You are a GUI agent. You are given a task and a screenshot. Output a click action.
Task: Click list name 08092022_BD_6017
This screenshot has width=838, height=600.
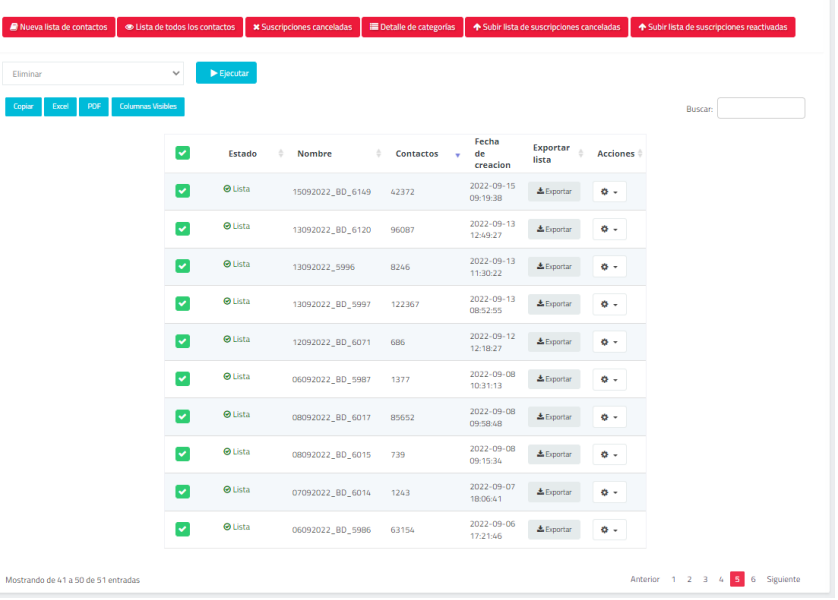click(331, 417)
